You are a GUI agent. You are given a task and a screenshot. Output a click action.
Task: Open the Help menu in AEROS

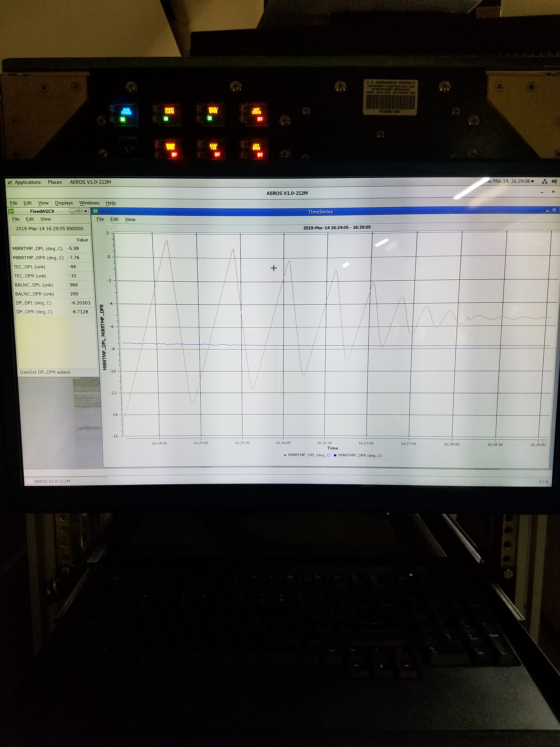(x=110, y=203)
